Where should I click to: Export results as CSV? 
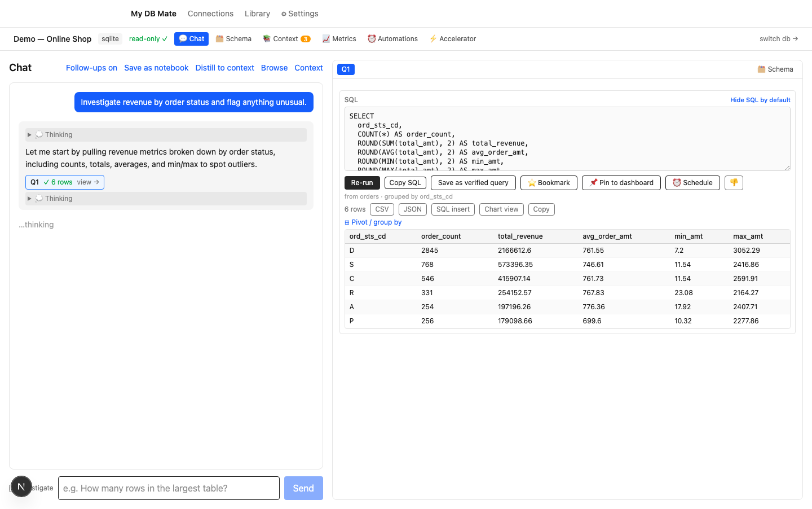pos(382,209)
